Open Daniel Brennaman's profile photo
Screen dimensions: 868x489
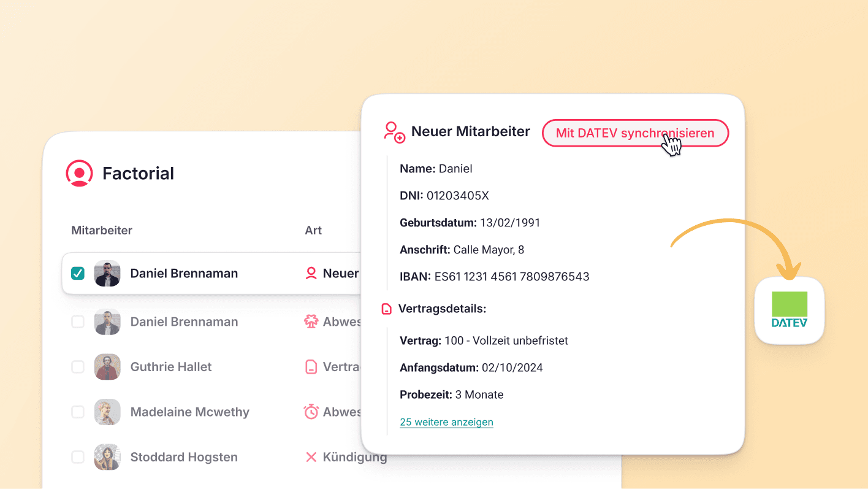click(107, 273)
